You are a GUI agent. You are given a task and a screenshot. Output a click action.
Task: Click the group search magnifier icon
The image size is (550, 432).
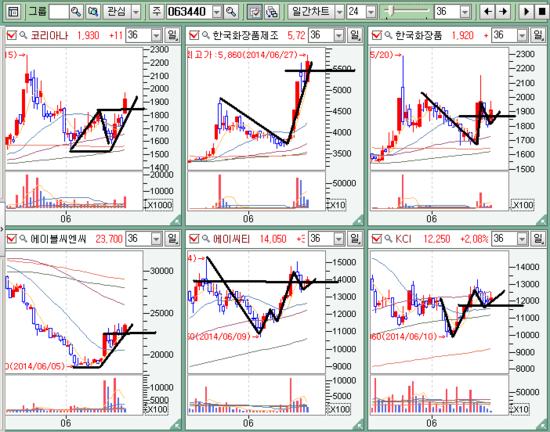tap(76, 12)
